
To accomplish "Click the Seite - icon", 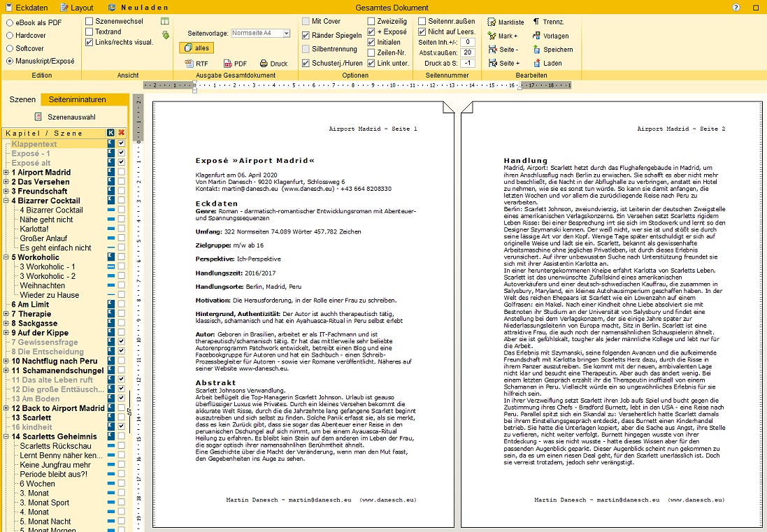I will [x=492, y=50].
